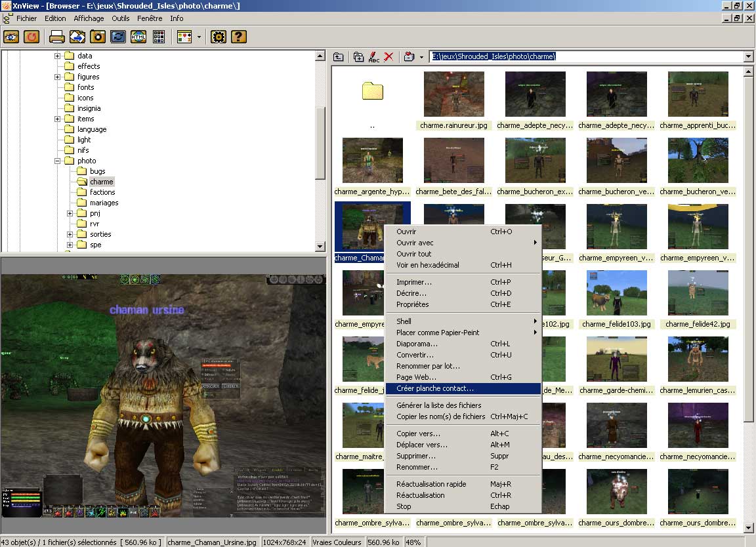Select the charme_felide42.jpg thumbnail
The width and height of the screenshot is (756, 547).
698,293
